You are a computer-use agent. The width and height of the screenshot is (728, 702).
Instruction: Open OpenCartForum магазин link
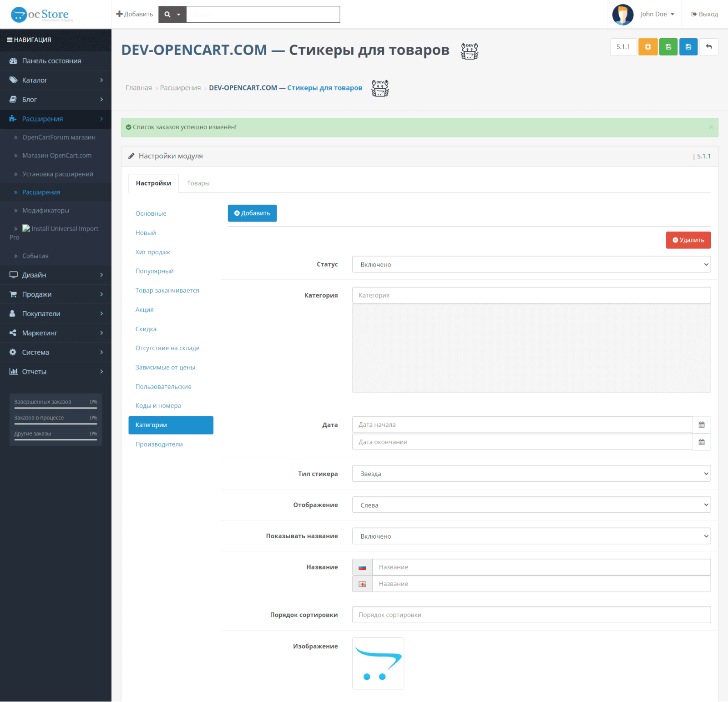(56, 137)
